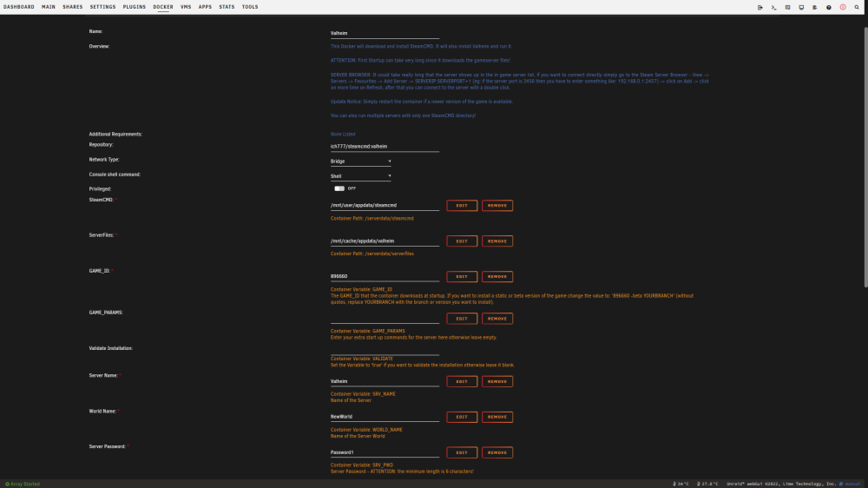Select the Docker menu tab
Screen dimensions: 868x488
click(x=163, y=7)
